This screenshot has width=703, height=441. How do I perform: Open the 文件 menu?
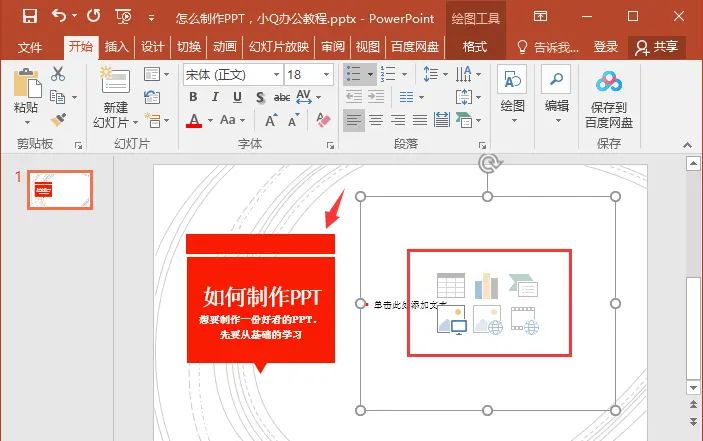(x=30, y=47)
